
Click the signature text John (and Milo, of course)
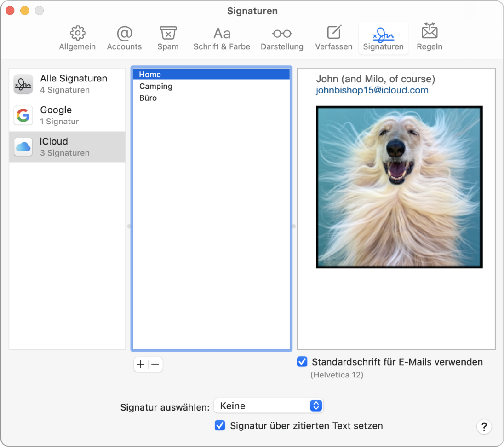tap(375, 79)
